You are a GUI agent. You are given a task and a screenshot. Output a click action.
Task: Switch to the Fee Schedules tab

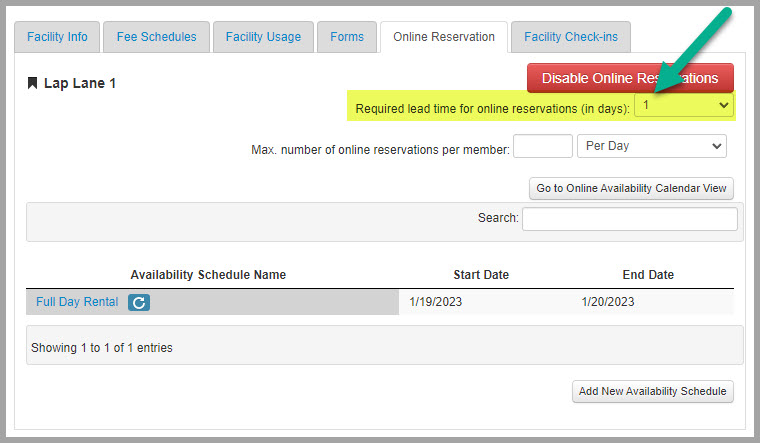click(x=155, y=37)
